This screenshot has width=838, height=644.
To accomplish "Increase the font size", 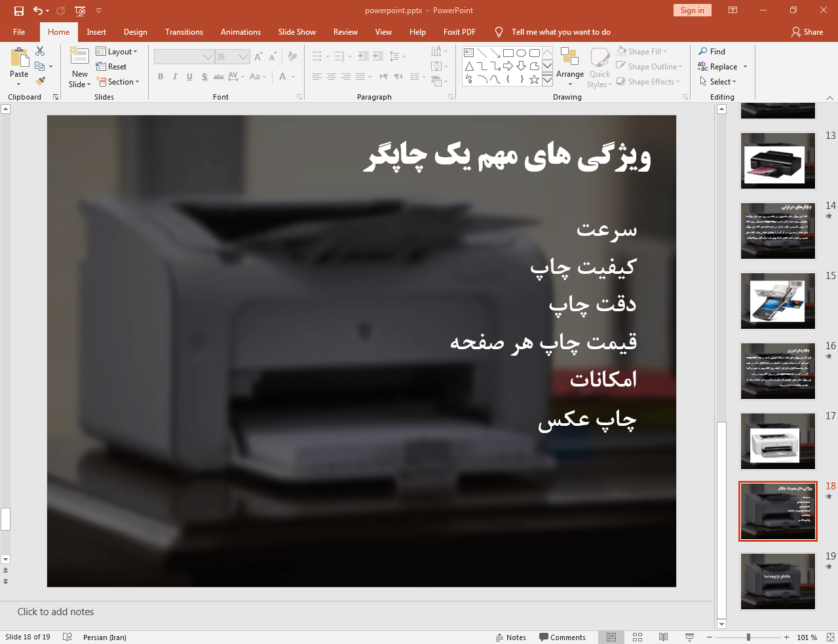I will coord(258,57).
